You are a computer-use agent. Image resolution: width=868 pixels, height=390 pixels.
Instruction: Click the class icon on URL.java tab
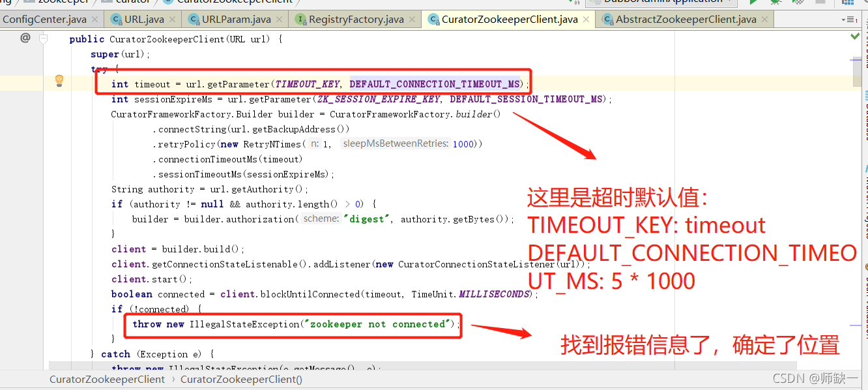pos(117,20)
